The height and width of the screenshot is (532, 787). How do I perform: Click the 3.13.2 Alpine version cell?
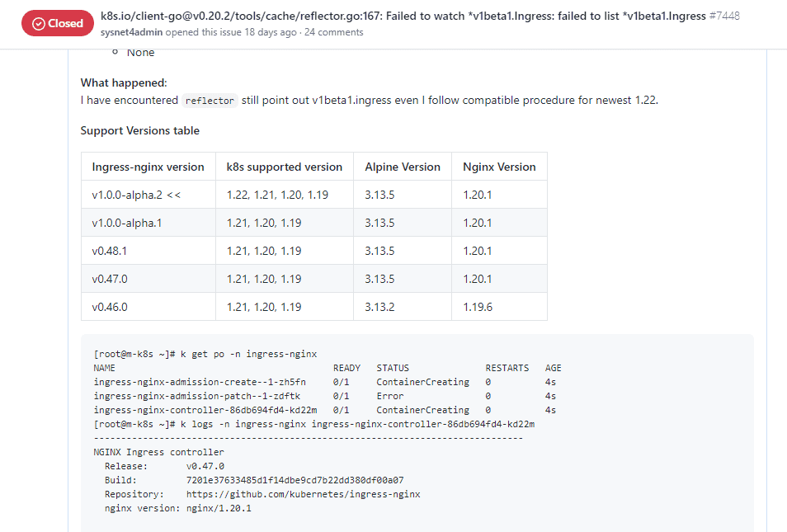379,307
